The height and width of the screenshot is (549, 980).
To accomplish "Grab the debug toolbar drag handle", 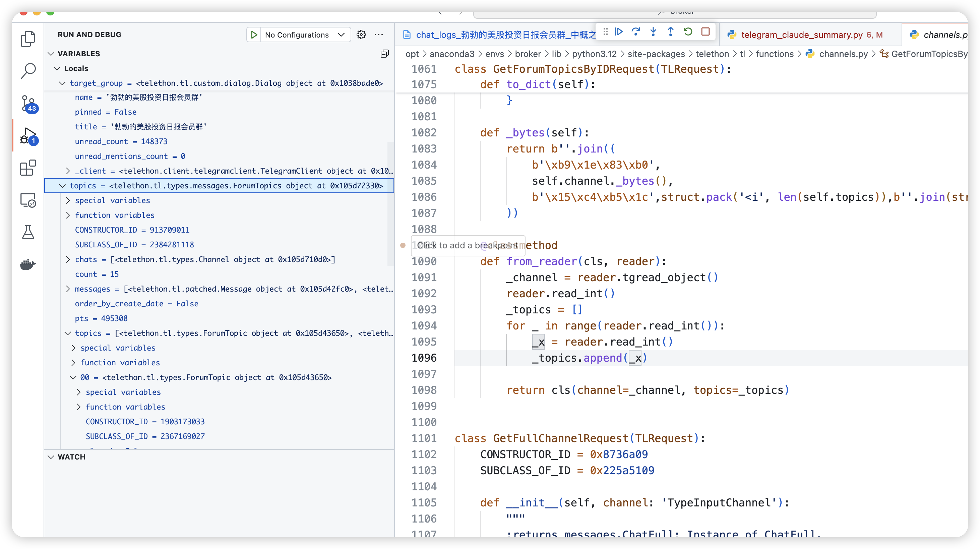I will (605, 32).
